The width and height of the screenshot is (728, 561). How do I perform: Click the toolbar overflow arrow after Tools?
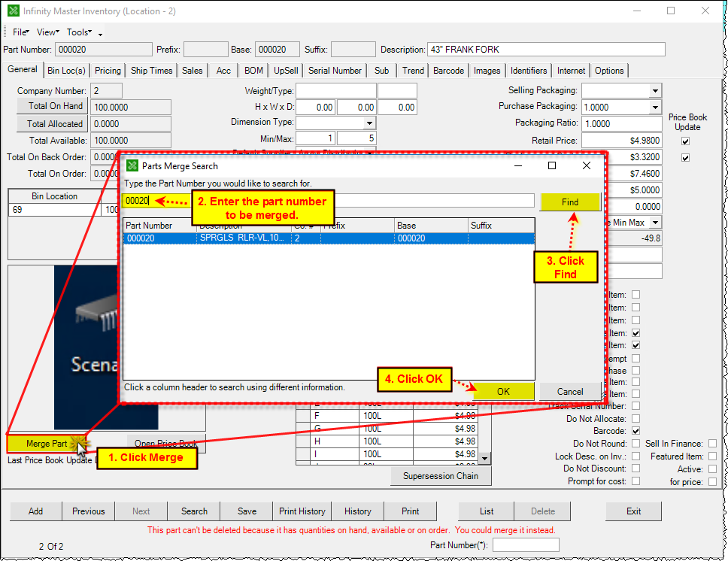point(100,33)
